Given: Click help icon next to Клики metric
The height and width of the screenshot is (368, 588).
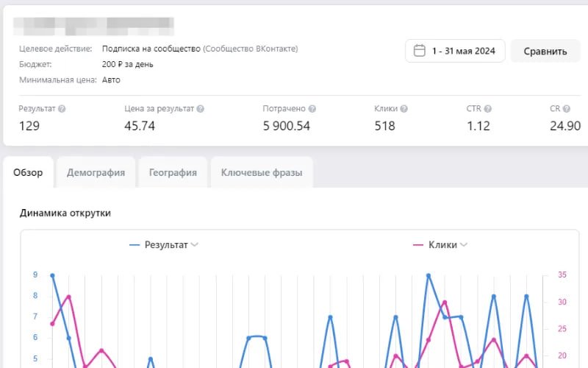Looking at the screenshot, I should [x=404, y=109].
